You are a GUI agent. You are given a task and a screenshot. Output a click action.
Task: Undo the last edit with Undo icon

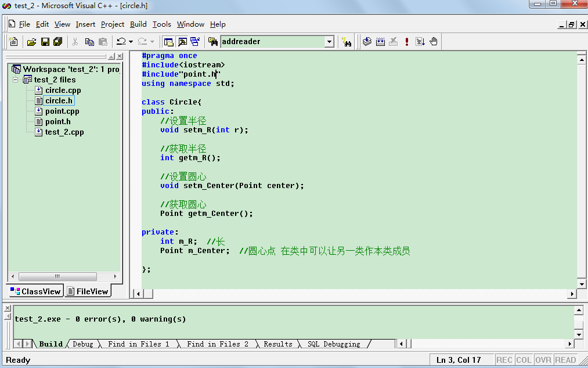click(x=121, y=42)
